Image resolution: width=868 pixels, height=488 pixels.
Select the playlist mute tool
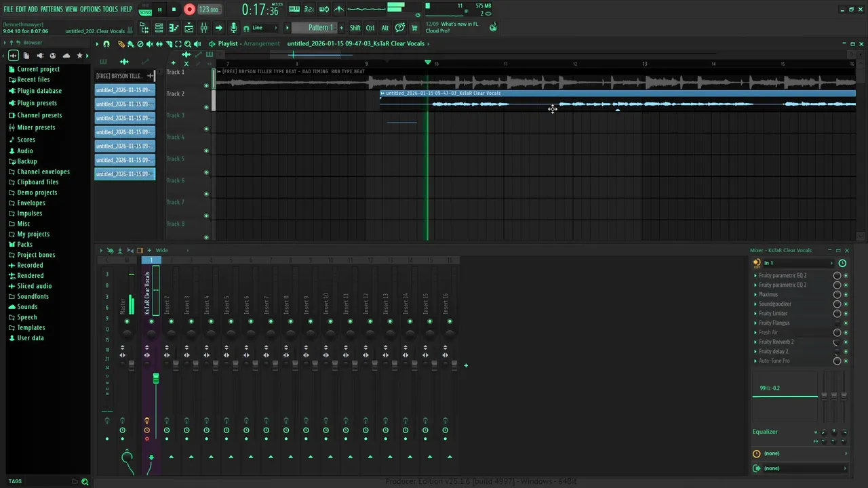click(x=150, y=43)
